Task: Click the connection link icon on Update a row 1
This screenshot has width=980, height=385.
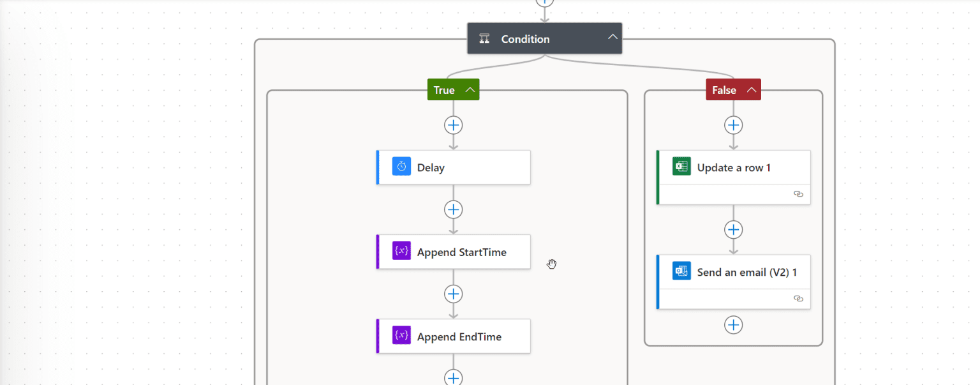Action: coord(798,194)
